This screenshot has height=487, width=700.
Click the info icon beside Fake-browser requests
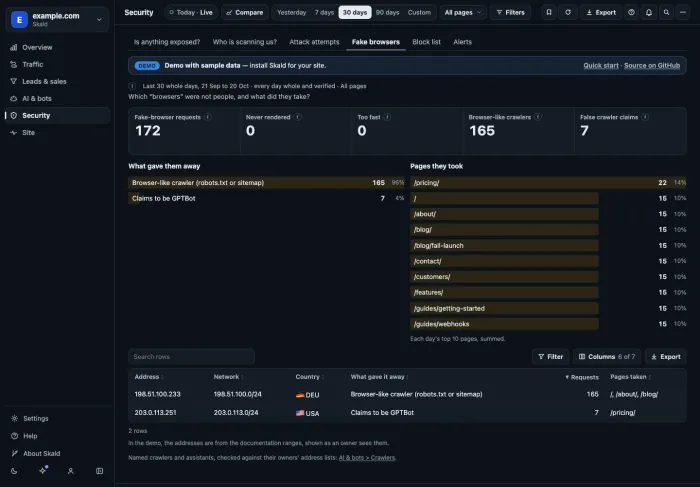208,117
